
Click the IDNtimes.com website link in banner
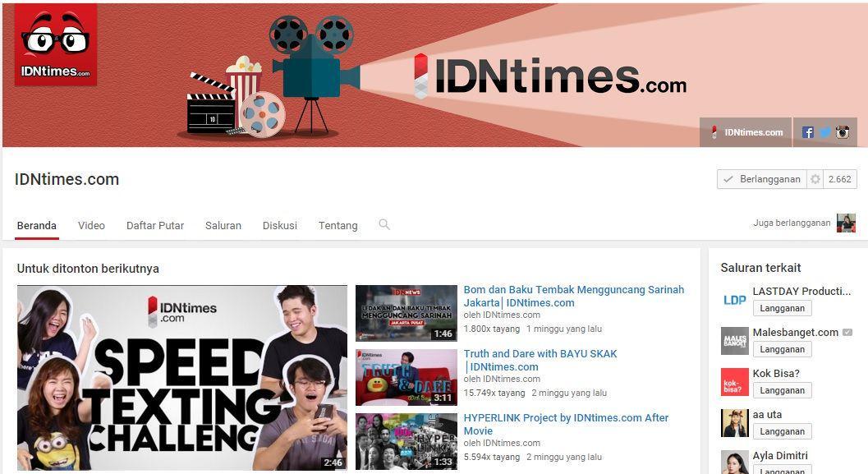pyautogui.click(x=746, y=132)
